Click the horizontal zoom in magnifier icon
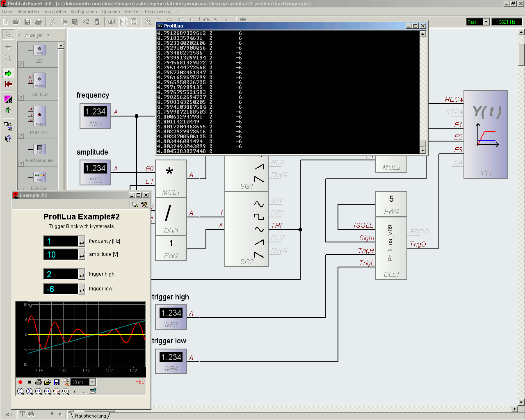This screenshot has height=420, width=525. coord(39,391)
